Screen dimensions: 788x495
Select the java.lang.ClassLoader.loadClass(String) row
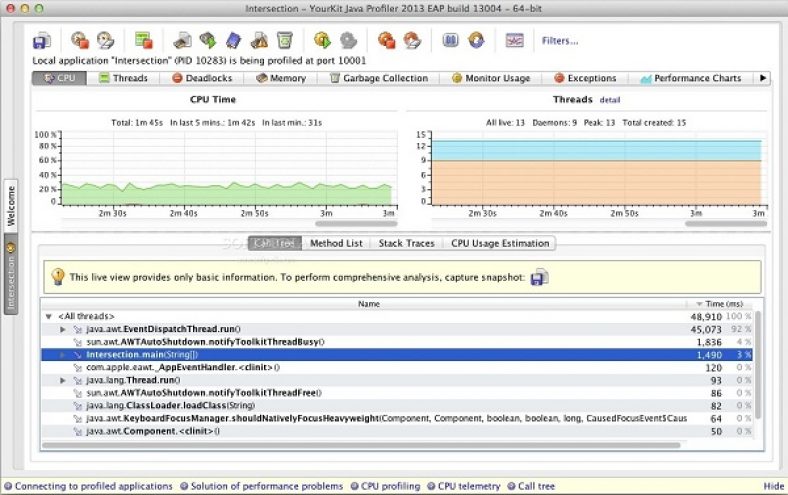[x=397, y=406]
